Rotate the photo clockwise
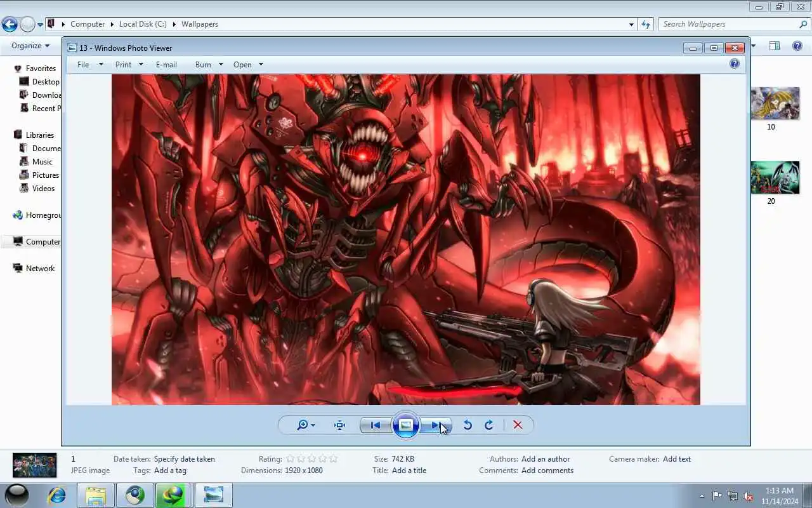Screen dimensions: 812x508 point(489,425)
